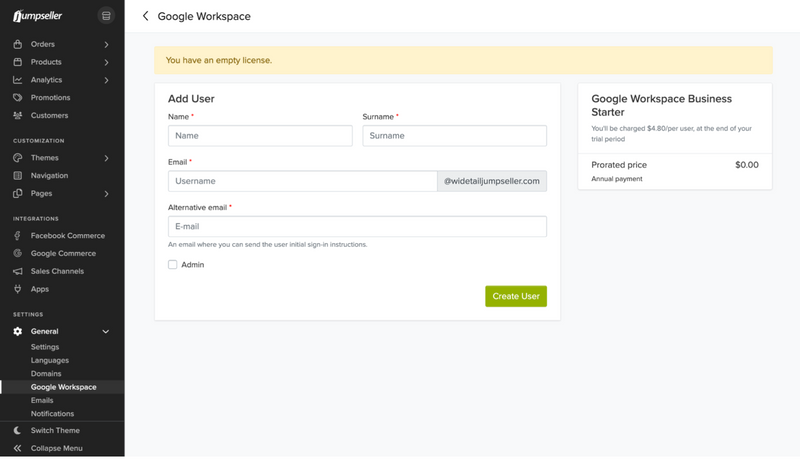Screen dimensions: 800x461
Task: Enable the Admin checkbox
Action: click(173, 265)
